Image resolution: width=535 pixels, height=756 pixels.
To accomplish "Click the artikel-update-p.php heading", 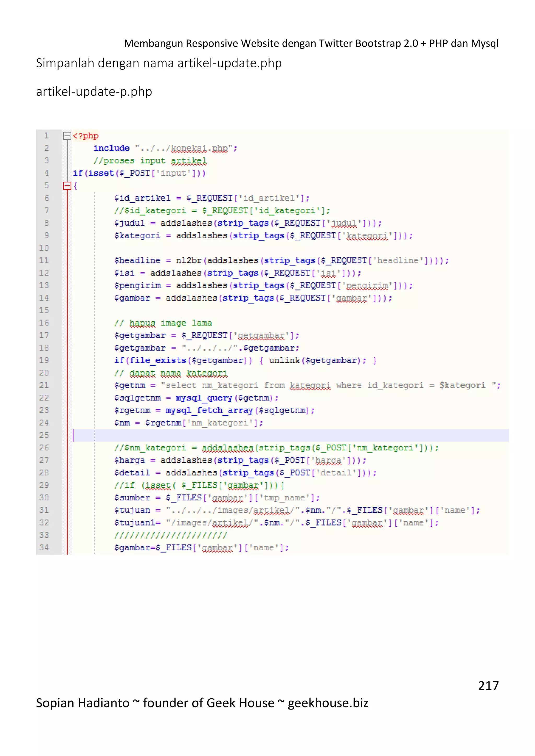I will click(x=94, y=92).
